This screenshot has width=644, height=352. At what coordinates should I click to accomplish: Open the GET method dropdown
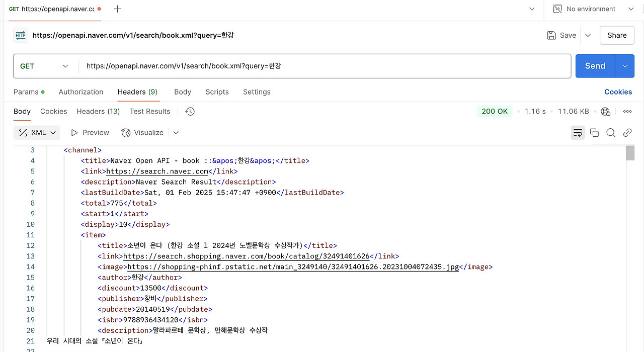pyautogui.click(x=45, y=66)
